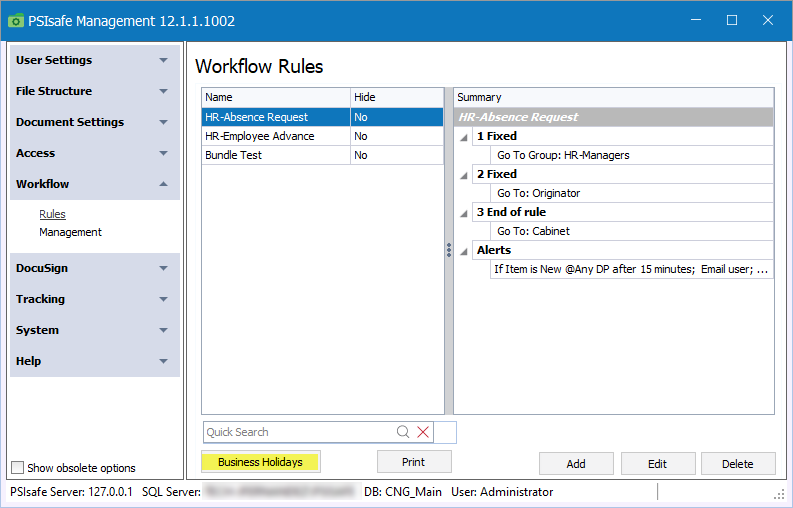The width and height of the screenshot is (793, 508).
Task: Select the HR-Employee Advance rule row
Action: coord(322,136)
